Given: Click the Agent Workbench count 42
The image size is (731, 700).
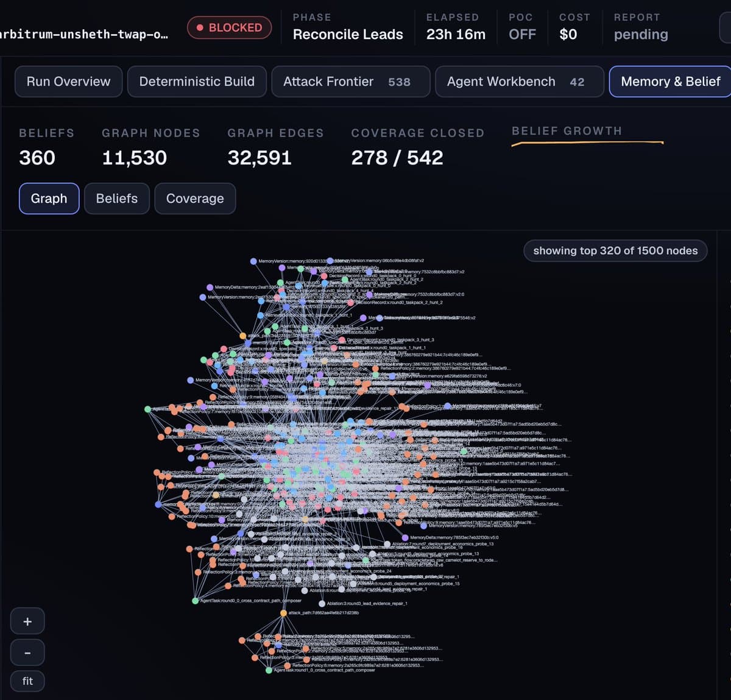Looking at the screenshot, I should pos(577,82).
